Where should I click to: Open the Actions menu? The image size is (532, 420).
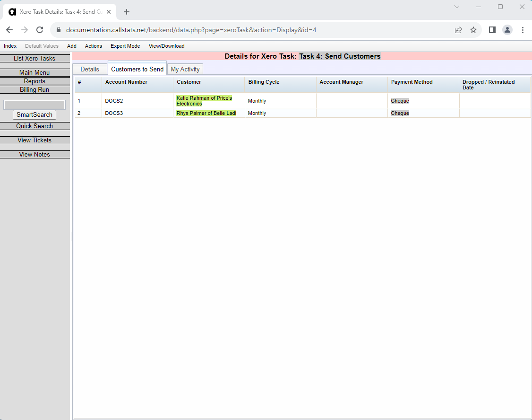pos(93,46)
